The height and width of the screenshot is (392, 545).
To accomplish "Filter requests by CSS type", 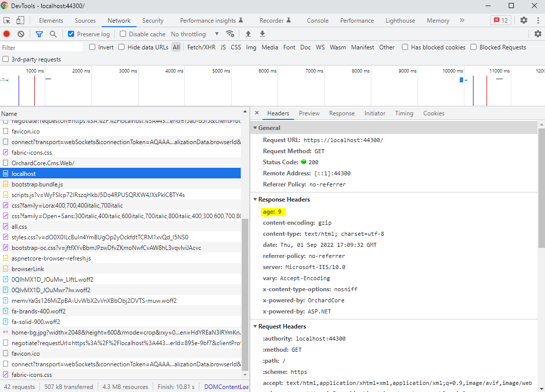I will tap(236, 47).
